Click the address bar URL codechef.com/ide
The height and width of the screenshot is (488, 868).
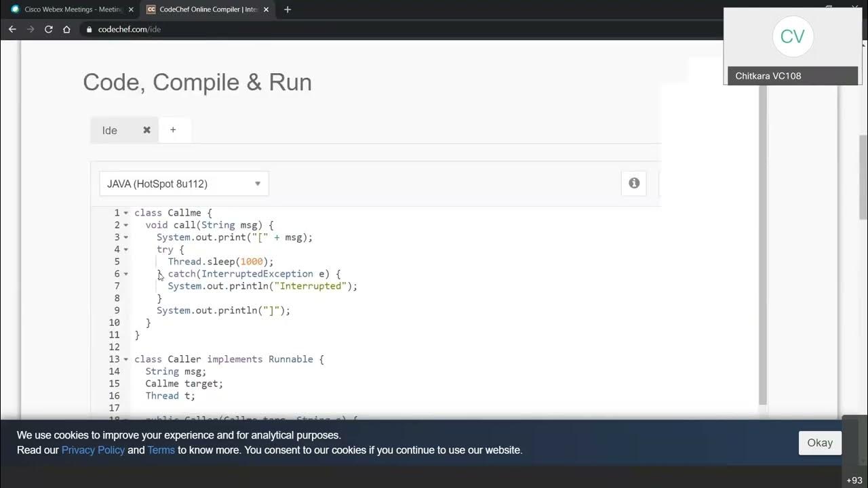point(130,29)
